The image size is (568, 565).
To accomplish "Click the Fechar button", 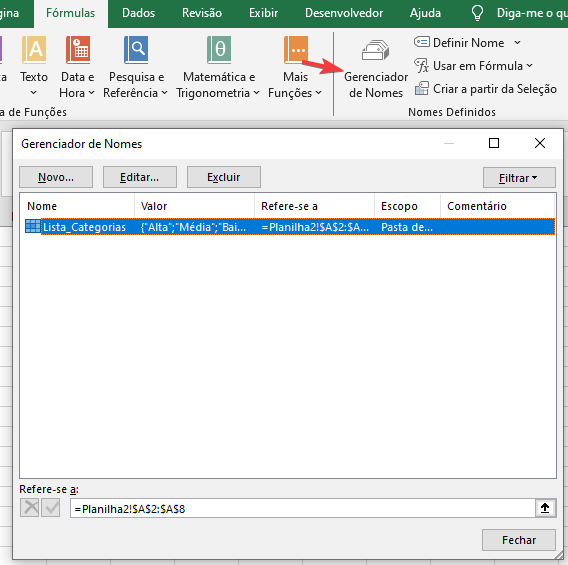I will [x=519, y=540].
